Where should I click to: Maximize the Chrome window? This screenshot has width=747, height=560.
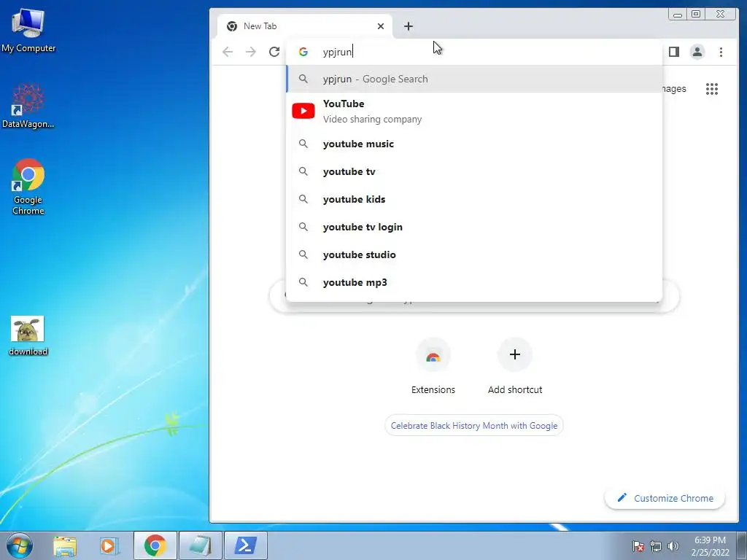coord(696,15)
